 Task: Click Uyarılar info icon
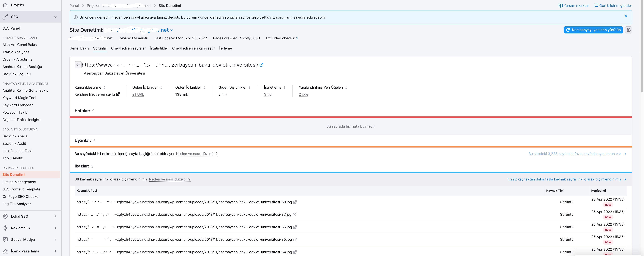coord(94,141)
